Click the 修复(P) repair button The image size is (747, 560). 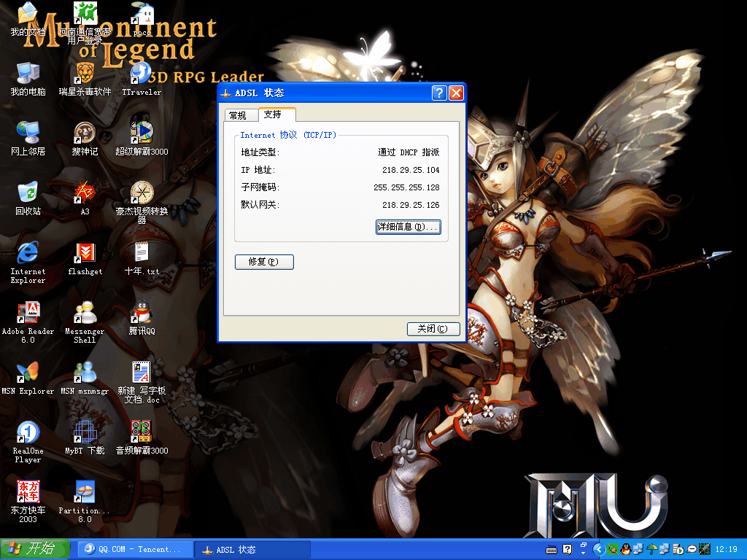pos(264,262)
